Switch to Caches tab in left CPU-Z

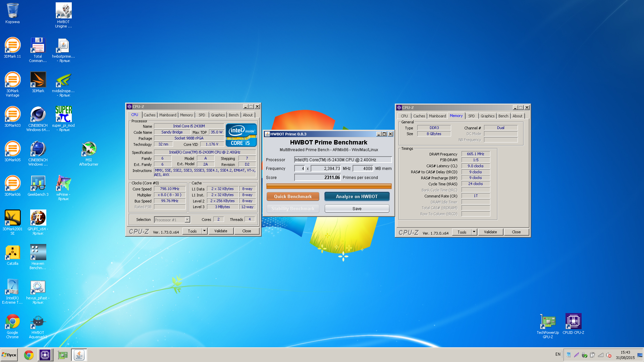coord(150,115)
